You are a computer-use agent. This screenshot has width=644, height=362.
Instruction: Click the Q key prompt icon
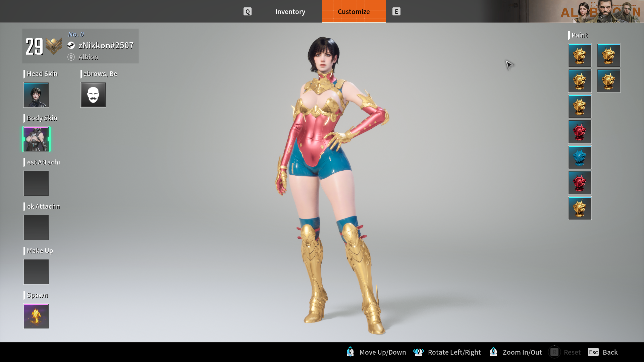pos(248,11)
